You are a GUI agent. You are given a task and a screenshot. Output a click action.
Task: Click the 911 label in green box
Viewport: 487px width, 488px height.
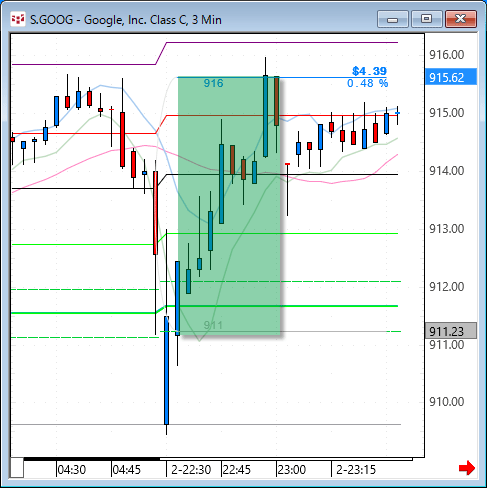coord(213,325)
